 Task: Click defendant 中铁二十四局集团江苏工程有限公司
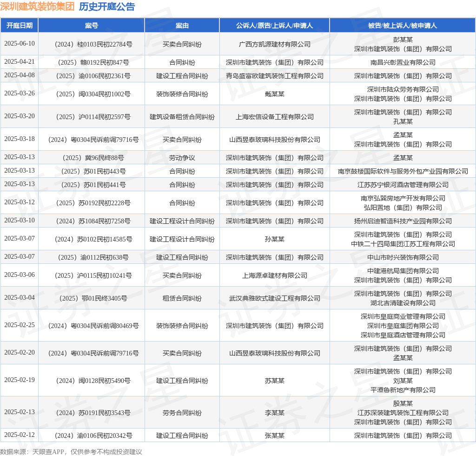[x=403, y=244]
